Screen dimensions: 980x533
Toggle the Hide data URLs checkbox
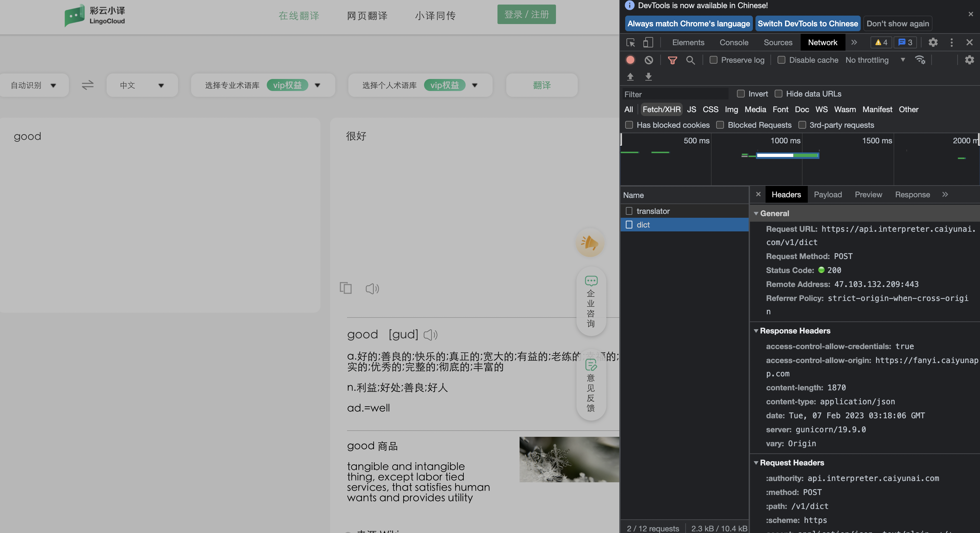point(778,94)
